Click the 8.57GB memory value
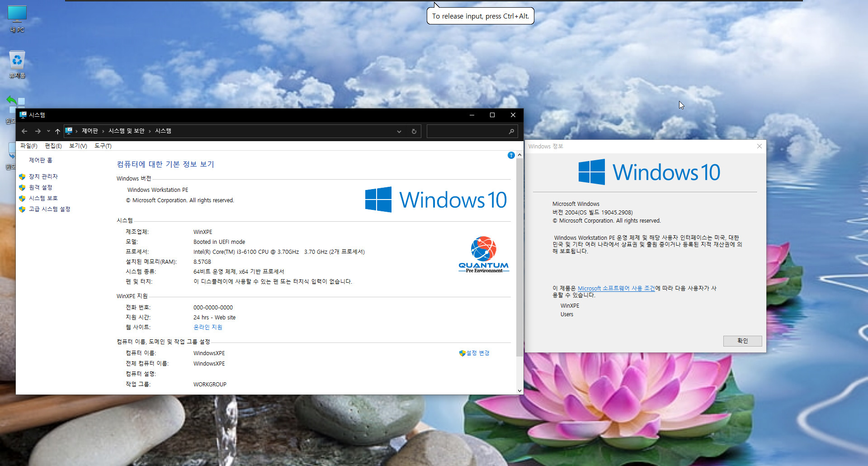 [x=202, y=262]
